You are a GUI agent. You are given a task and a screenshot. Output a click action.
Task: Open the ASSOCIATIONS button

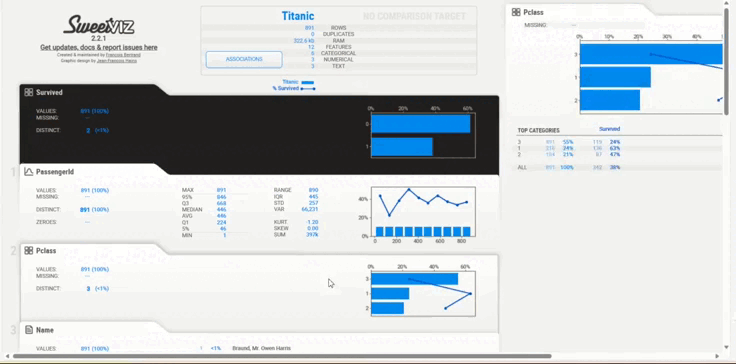tap(244, 59)
